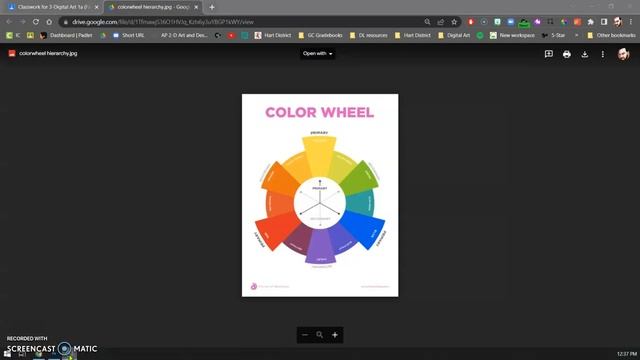Viewport: 640px width, 360px height.
Task: Zoom out of the image preview
Action: tap(305, 335)
